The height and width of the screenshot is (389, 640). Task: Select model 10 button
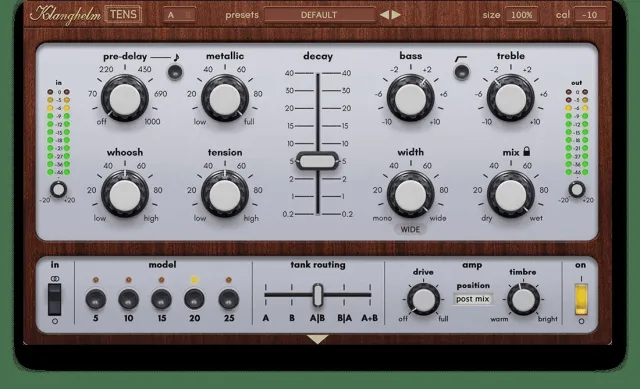pyautogui.click(x=129, y=299)
